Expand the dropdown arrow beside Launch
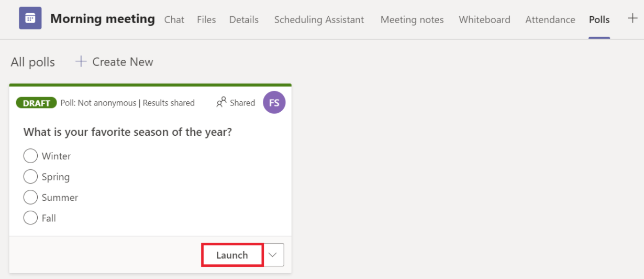644x279 pixels. coord(273,255)
